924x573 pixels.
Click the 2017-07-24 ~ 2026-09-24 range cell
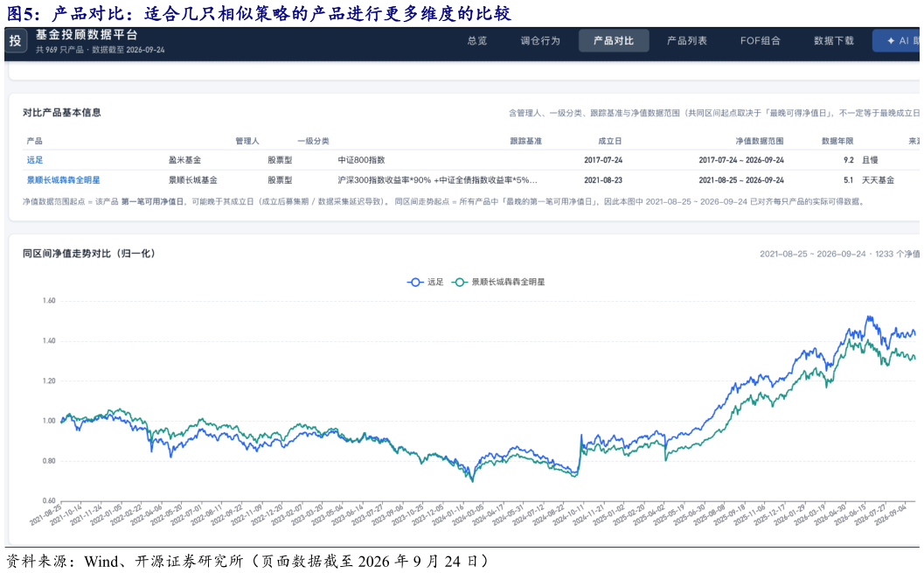click(741, 160)
